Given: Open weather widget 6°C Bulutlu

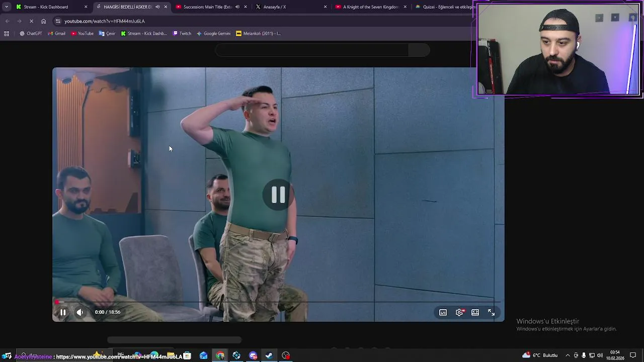Looking at the screenshot, I should click(x=540, y=355).
